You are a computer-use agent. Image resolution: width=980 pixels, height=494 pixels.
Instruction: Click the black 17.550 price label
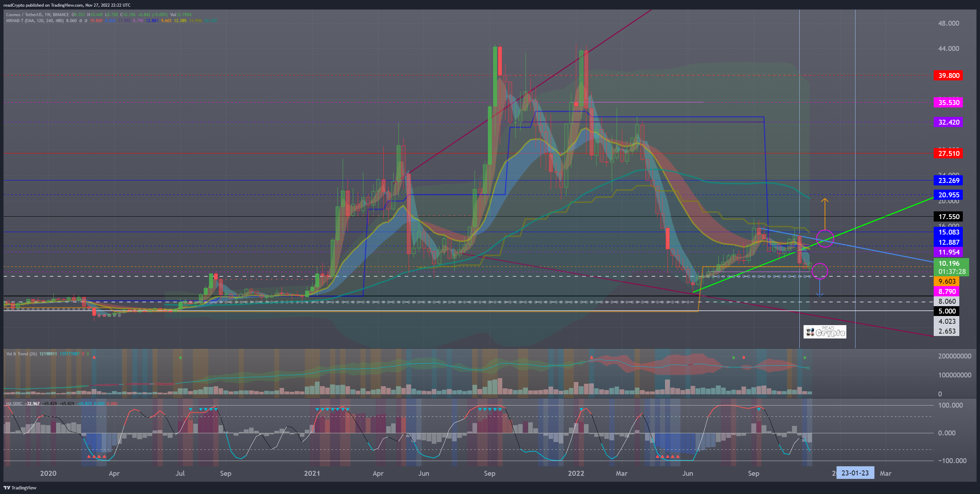click(948, 217)
